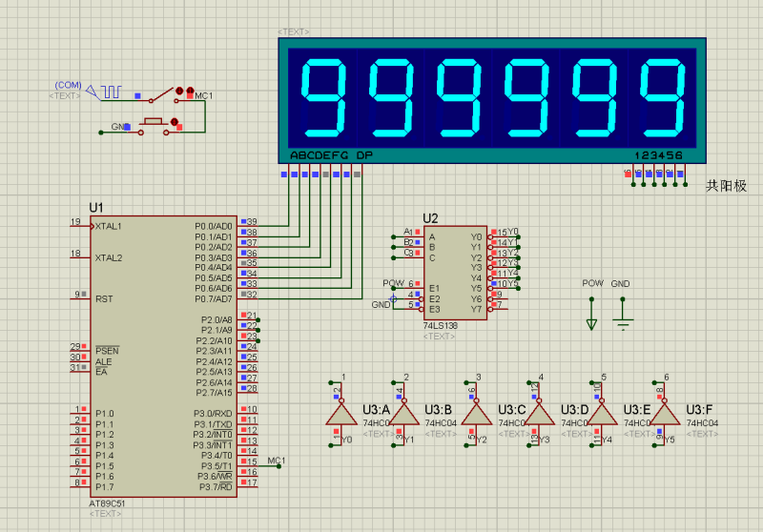Click the second digit of the display
Screen dimensions: 763x532
pos(391,98)
